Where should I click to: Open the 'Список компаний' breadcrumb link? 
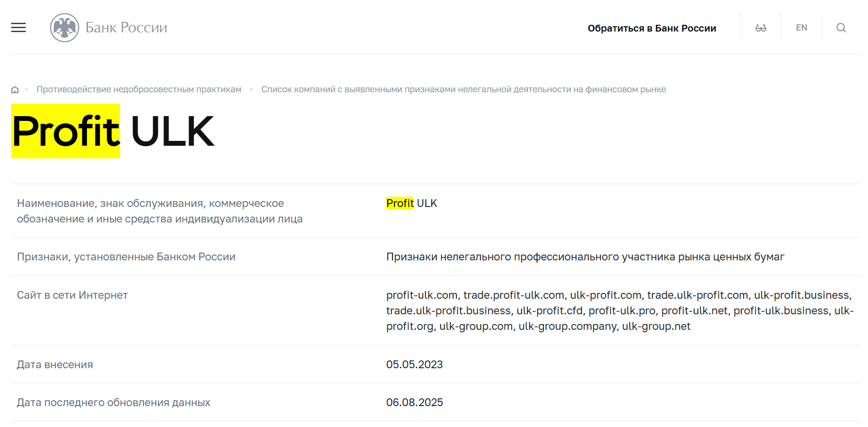tap(464, 89)
